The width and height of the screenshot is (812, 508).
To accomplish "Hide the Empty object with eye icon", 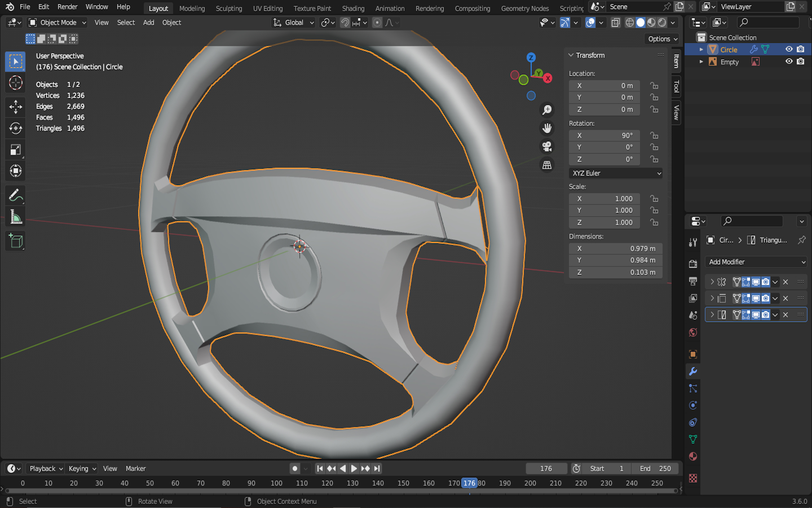I will point(789,62).
